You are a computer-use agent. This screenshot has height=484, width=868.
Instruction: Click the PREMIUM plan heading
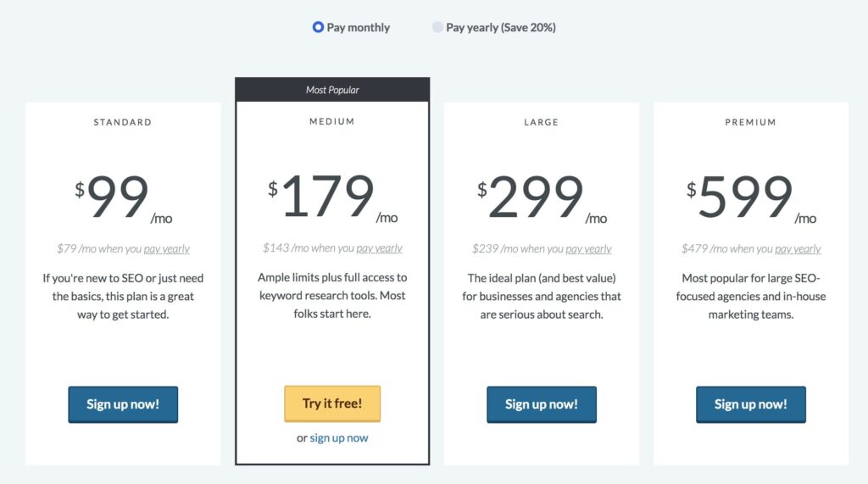click(x=751, y=122)
